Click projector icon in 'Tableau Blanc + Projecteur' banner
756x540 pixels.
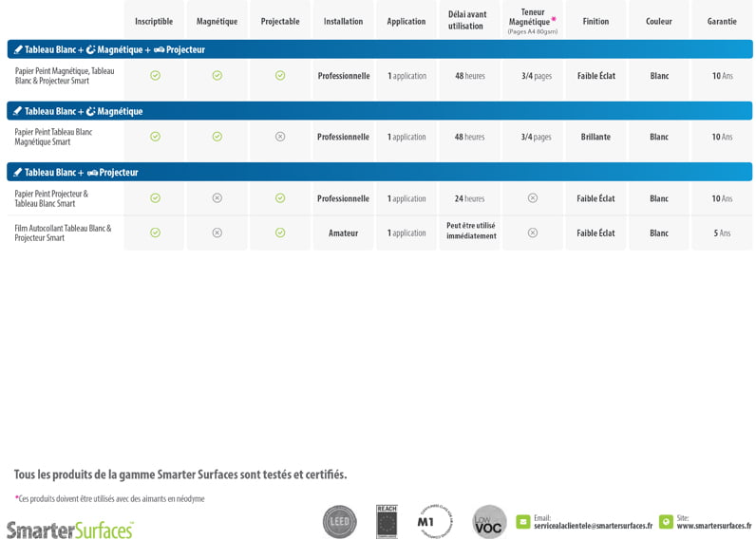coord(92,173)
